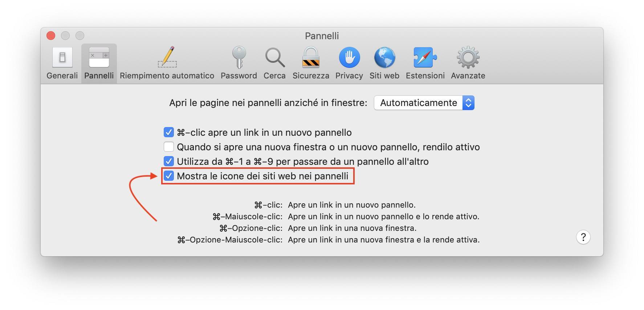644x310 pixels.
Task: Open the Privacy hand icon pane
Action: point(349,63)
